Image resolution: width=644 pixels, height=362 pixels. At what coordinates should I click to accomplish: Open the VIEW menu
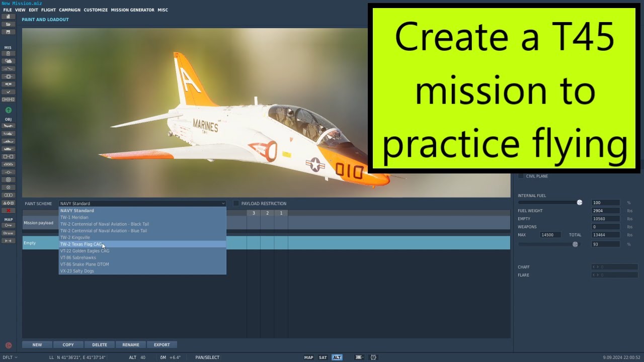pyautogui.click(x=20, y=10)
